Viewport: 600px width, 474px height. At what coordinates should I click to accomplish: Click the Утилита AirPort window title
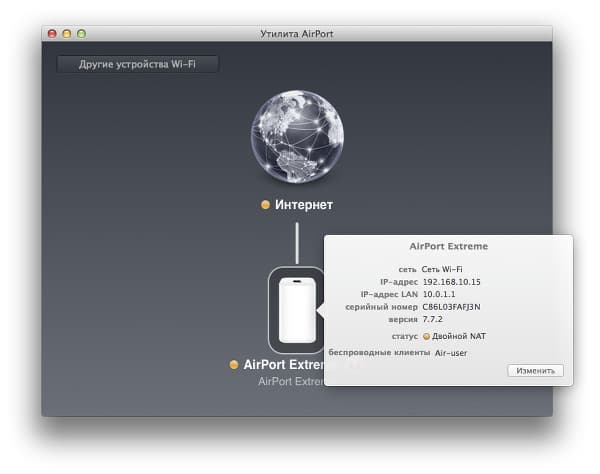tap(297, 34)
